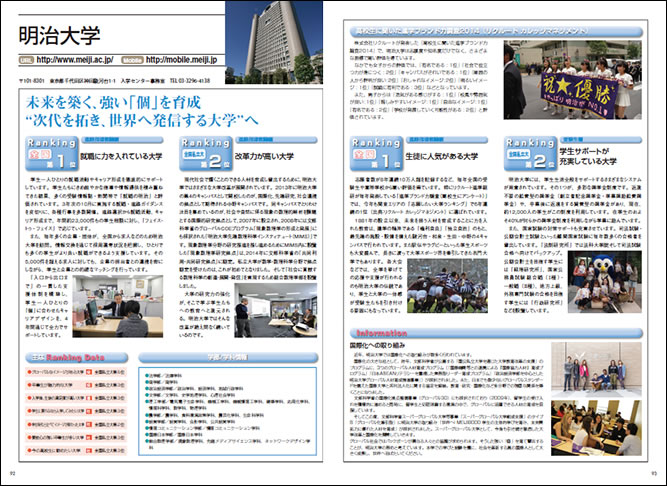
Task: Click the survey title bar above the parade photo
Action: [x=496, y=31]
